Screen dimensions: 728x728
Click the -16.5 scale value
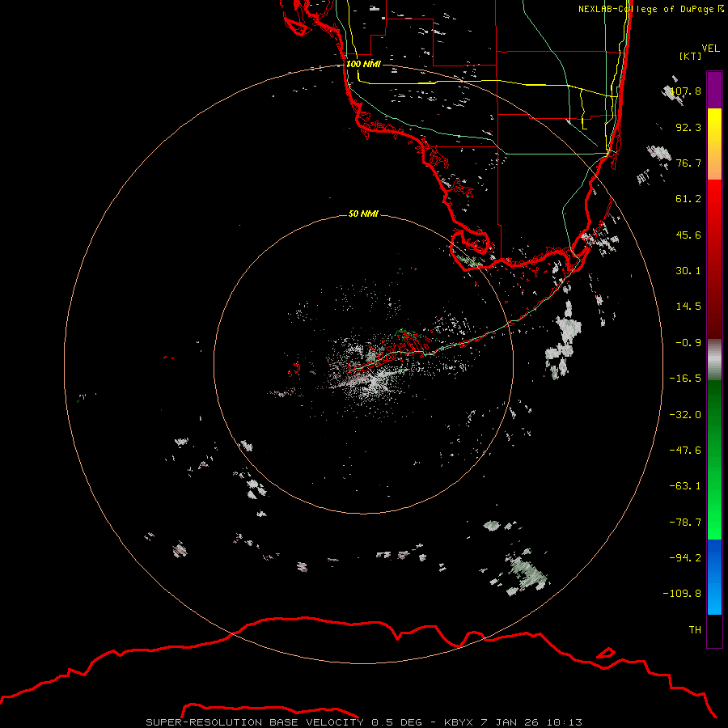point(685,379)
